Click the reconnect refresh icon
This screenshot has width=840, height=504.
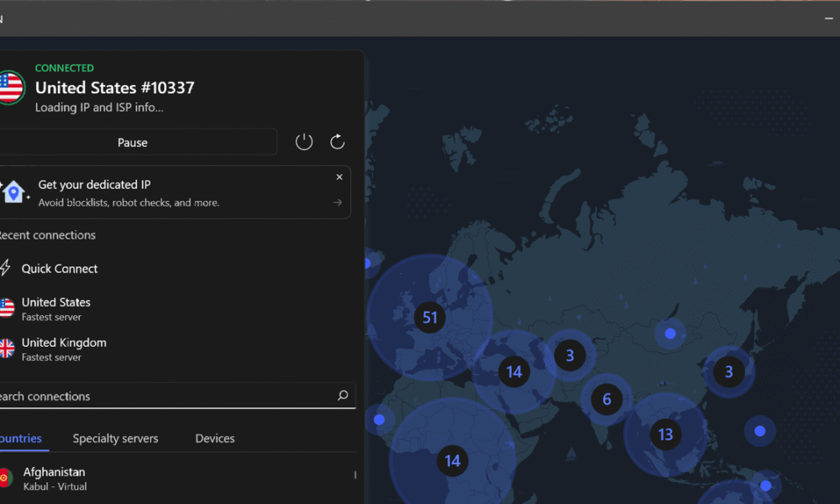pos(338,142)
